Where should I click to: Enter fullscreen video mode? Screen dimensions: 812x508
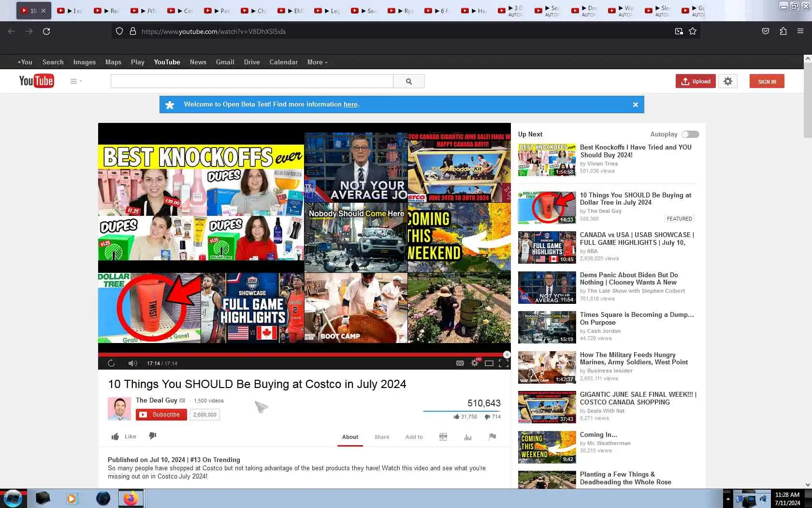[504, 363]
